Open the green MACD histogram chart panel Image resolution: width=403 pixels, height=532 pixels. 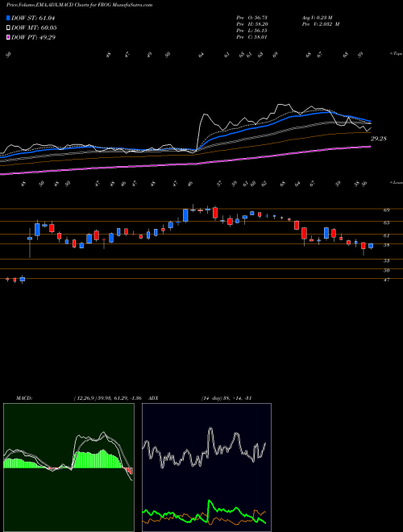(x=69, y=468)
